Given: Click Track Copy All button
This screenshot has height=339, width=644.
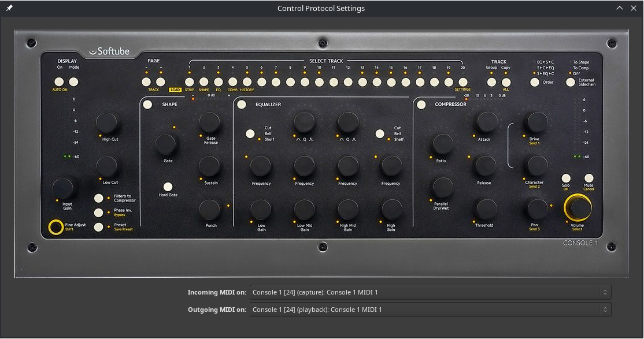Looking at the screenshot, I should (506, 82).
